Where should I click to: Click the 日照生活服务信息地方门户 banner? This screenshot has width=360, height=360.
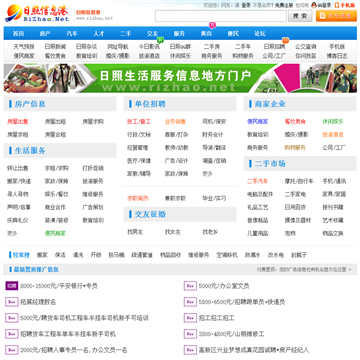tap(180, 78)
